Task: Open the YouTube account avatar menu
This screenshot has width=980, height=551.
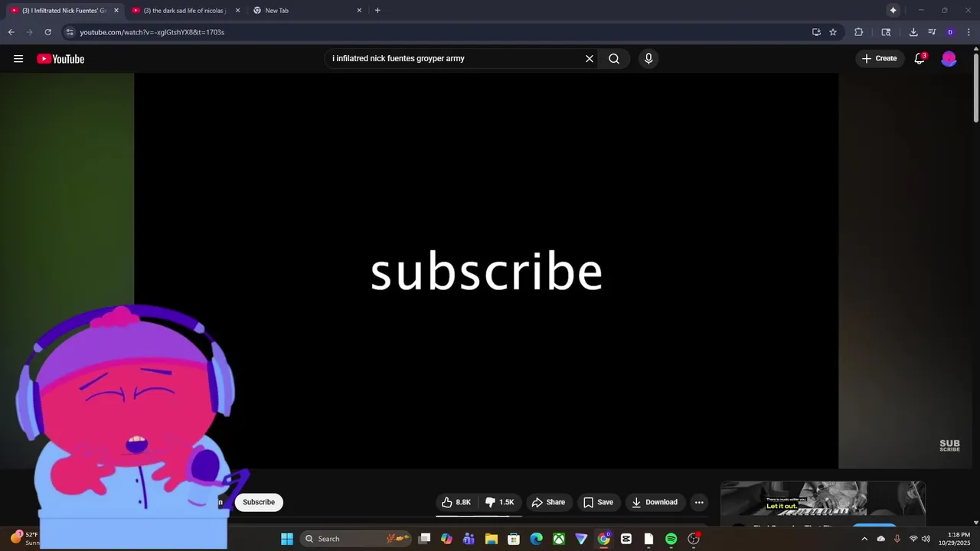Action: click(x=949, y=59)
